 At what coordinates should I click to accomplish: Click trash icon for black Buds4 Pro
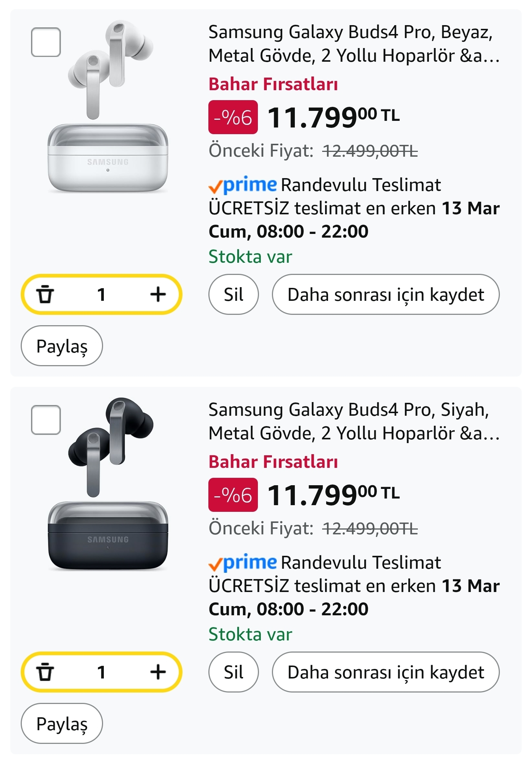(45, 672)
